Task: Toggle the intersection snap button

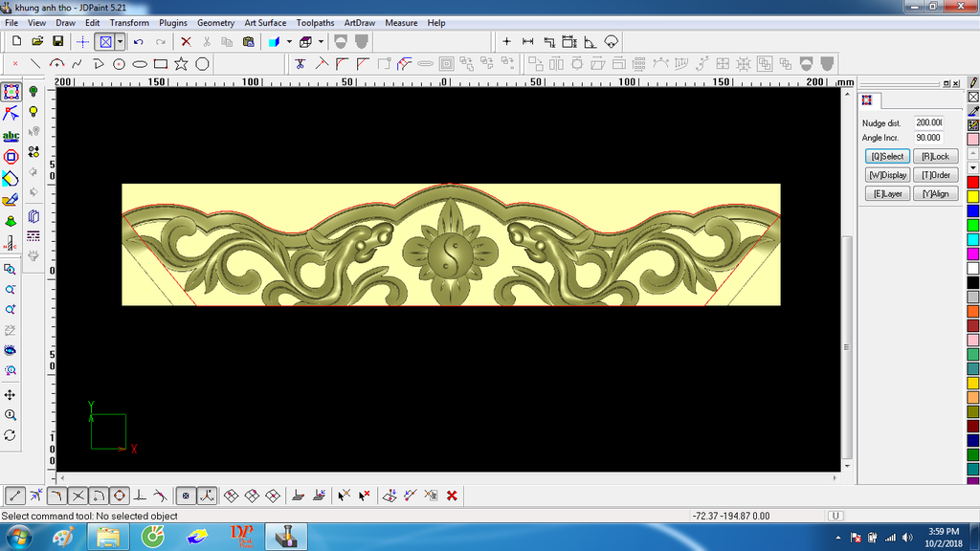Action: pos(78,496)
